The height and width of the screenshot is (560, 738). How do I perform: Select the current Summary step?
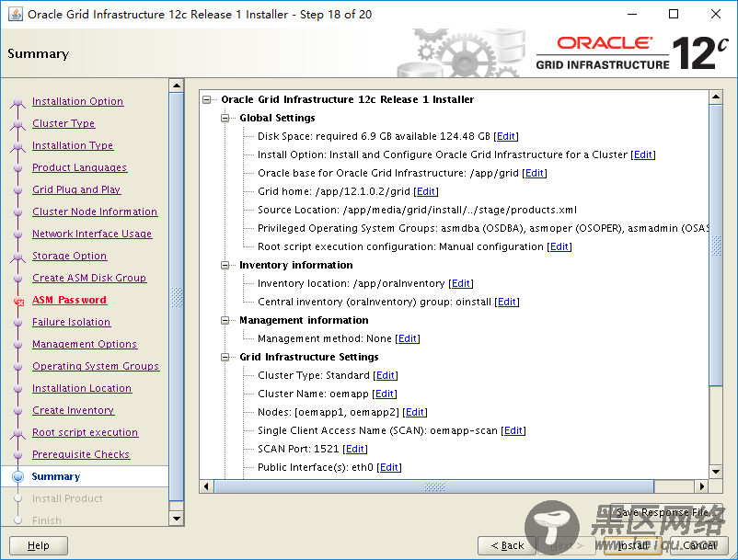55,476
